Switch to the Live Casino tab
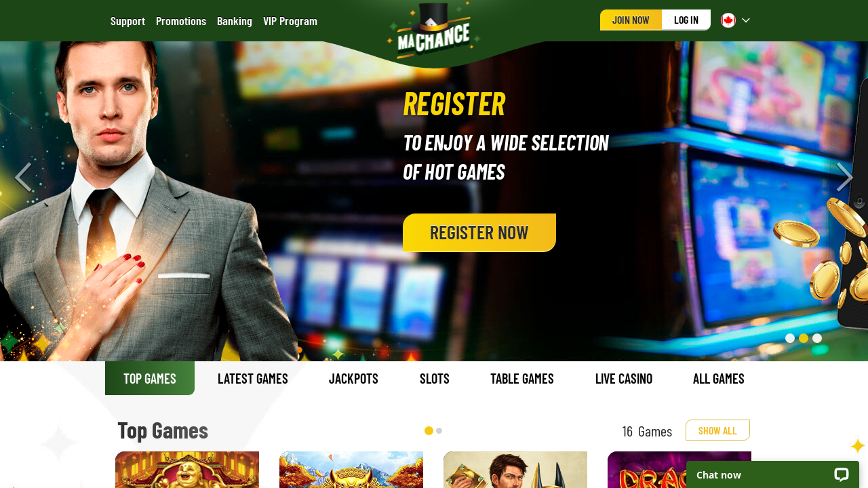The width and height of the screenshot is (868, 488). point(624,378)
